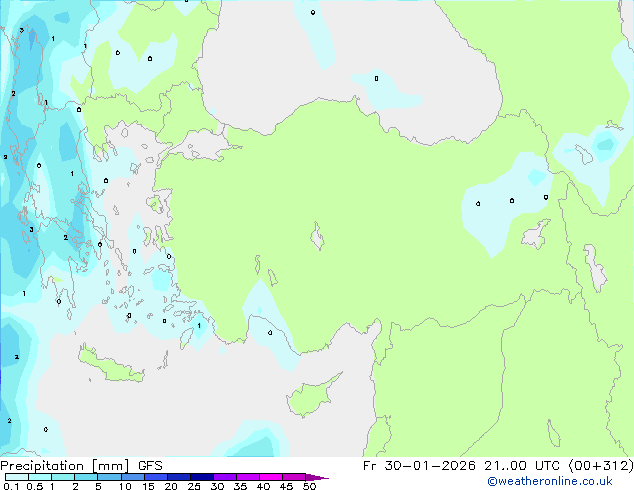
Task: Select legend swatch between 1 and 2
Action: [x=63, y=477]
